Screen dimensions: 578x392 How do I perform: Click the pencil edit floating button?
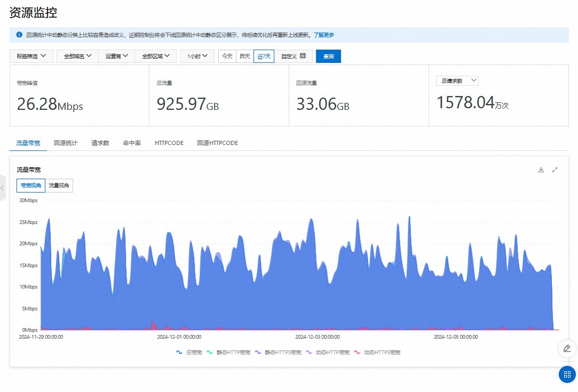(567, 348)
